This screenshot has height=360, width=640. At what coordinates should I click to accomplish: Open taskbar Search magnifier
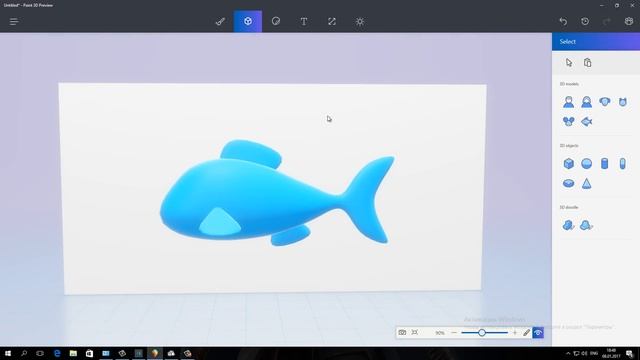point(24,353)
